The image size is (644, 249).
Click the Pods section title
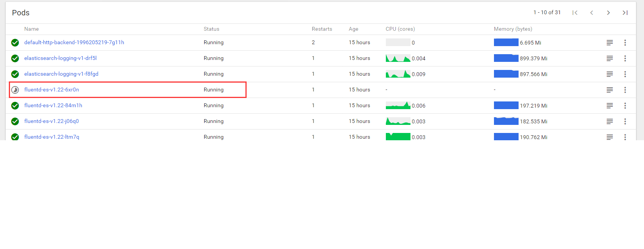coord(21,13)
